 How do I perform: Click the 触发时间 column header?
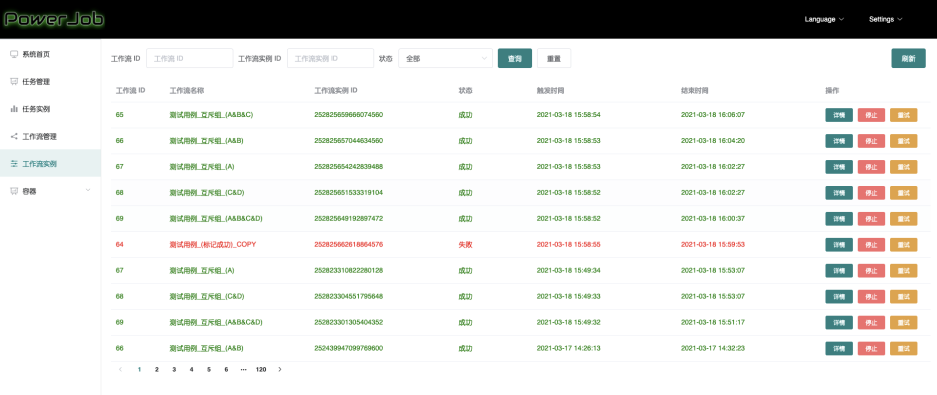[550, 91]
